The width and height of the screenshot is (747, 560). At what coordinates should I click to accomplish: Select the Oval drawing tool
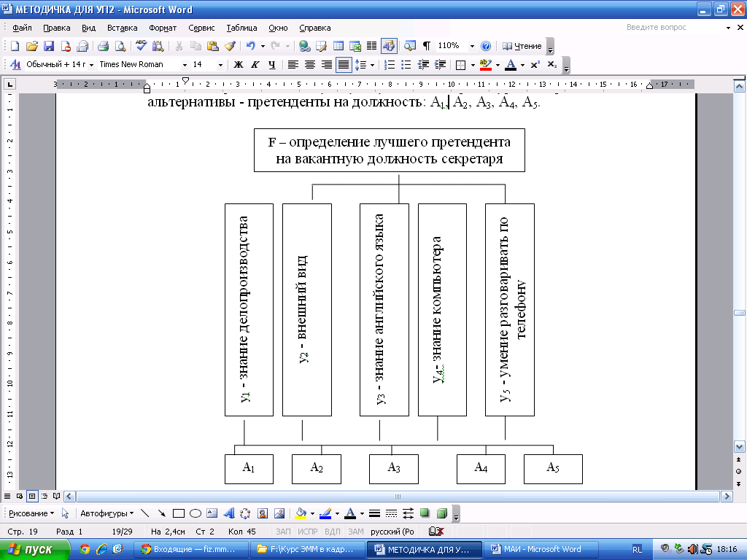(x=196, y=513)
